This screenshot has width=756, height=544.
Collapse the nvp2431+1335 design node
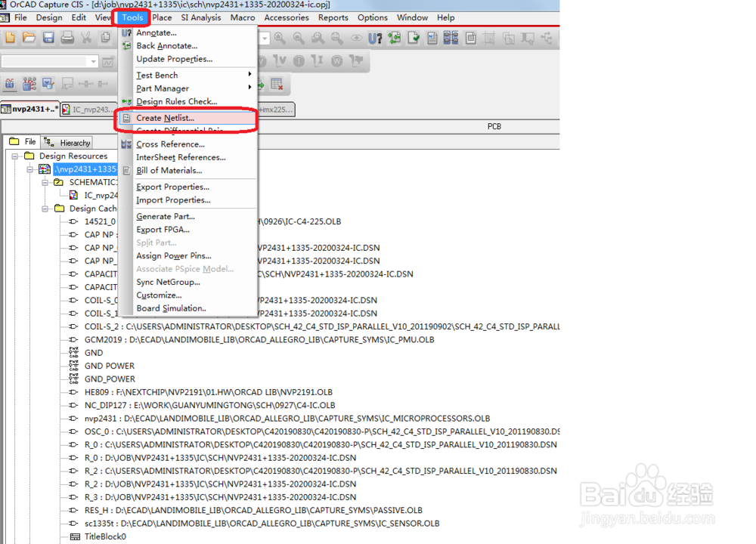pyautogui.click(x=30, y=169)
